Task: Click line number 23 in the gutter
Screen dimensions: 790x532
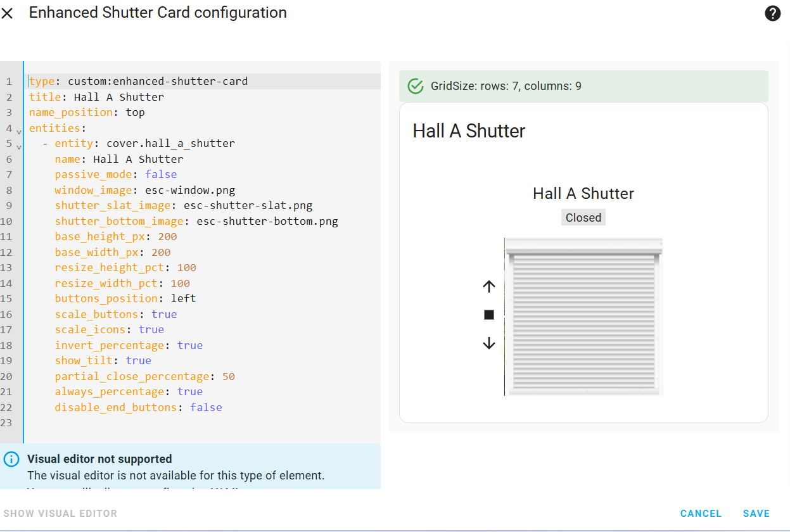Action: [x=8, y=423]
